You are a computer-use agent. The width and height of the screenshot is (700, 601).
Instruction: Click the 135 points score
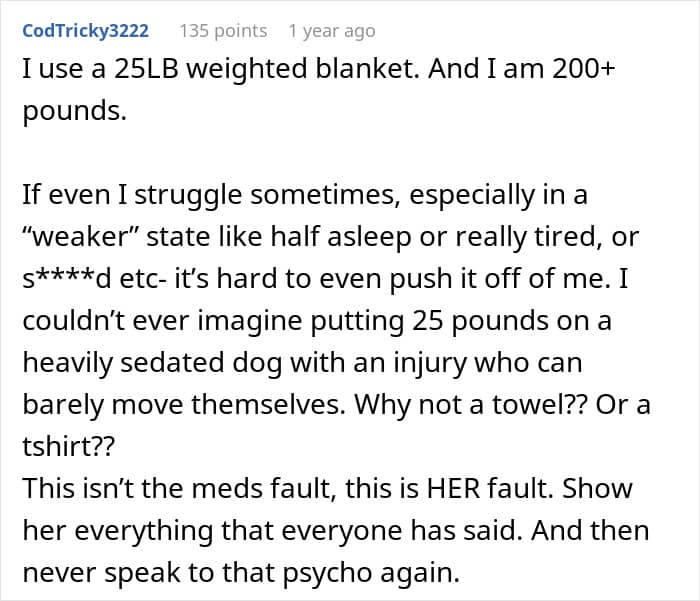(223, 31)
